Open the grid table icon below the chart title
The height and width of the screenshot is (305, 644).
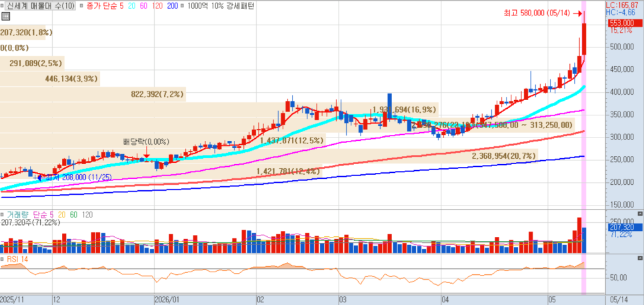point(5,16)
